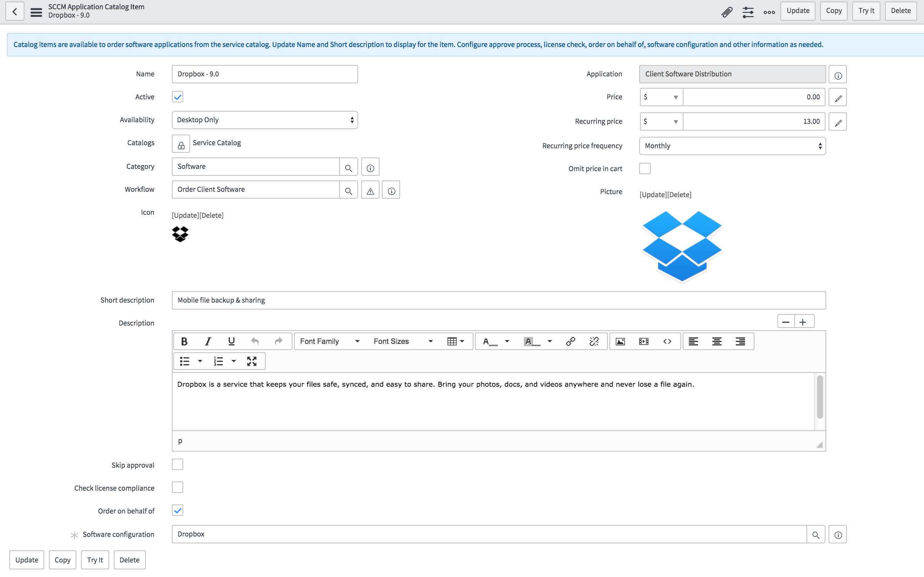Open Recurring price frequency dropdown
Screen dimensions: 924x577
732,146
